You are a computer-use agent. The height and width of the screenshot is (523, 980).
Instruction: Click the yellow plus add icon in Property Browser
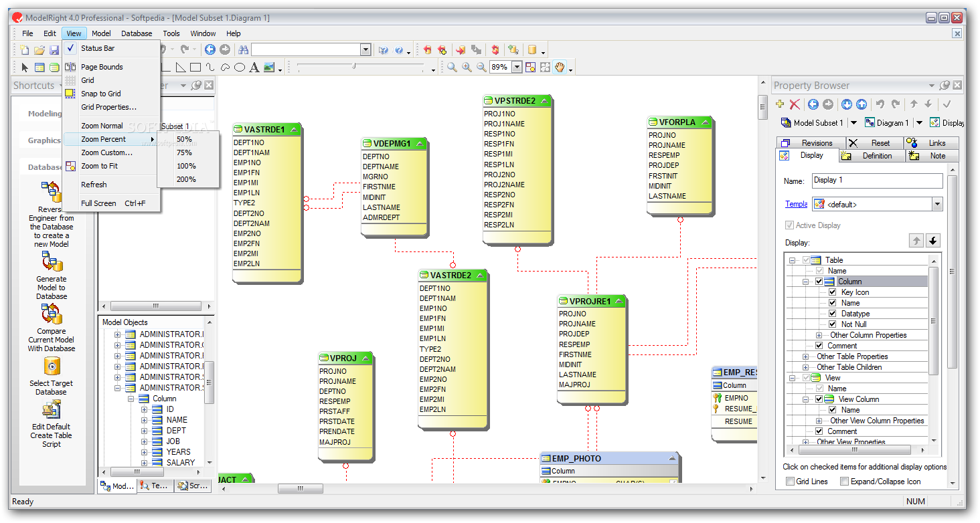coord(780,104)
